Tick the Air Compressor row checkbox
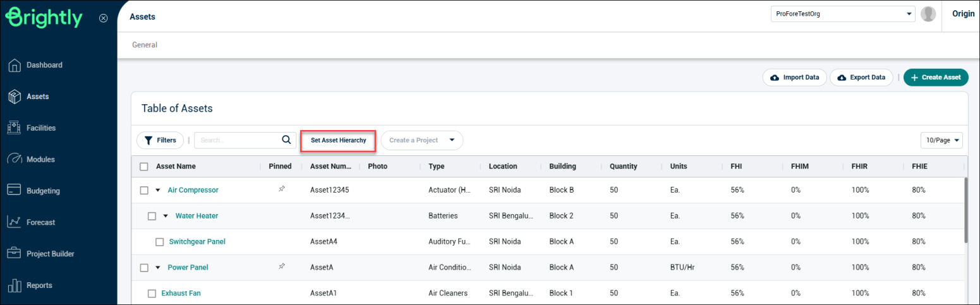The image size is (980, 305). pos(144,190)
